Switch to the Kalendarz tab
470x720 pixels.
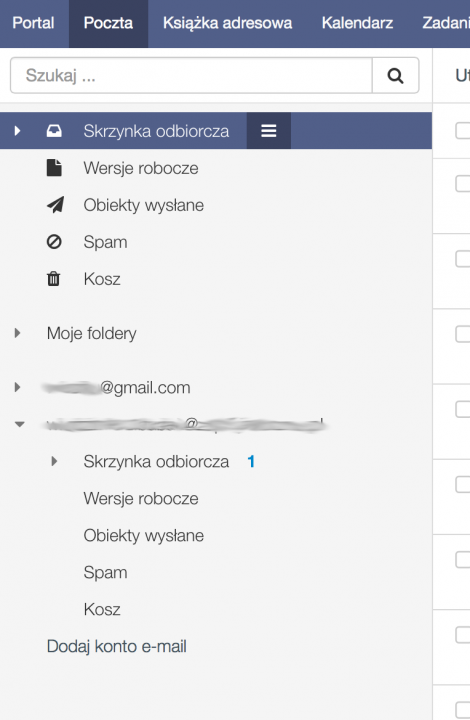pos(357,23)
